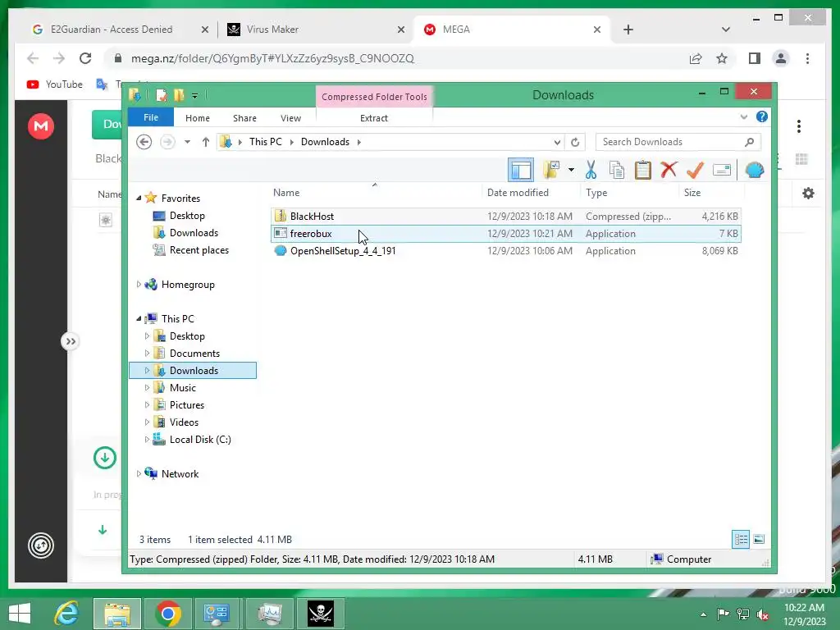The height and width of the screenshot is (630, 840).
Task: Collapse the Favorites tree section
Action: coord(139,199)
